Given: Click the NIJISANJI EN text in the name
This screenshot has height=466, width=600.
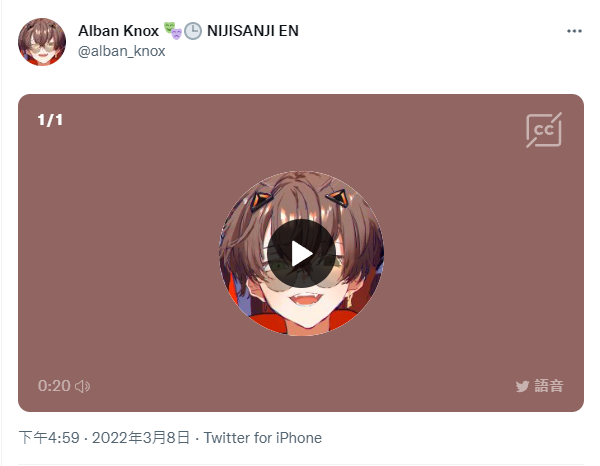Looking at the screenshot, I should coord(253,31).
